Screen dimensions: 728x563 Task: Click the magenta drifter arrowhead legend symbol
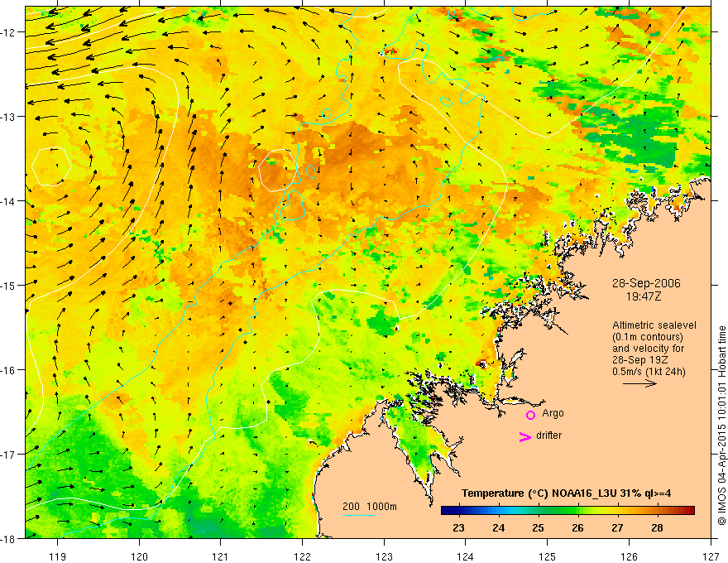524,436
